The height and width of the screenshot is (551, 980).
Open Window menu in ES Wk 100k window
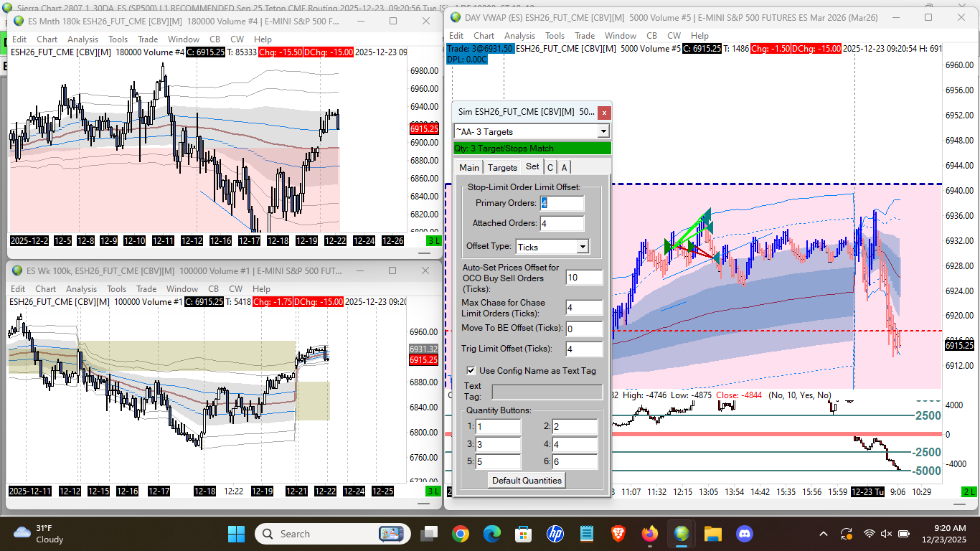[x=184, y=289]
